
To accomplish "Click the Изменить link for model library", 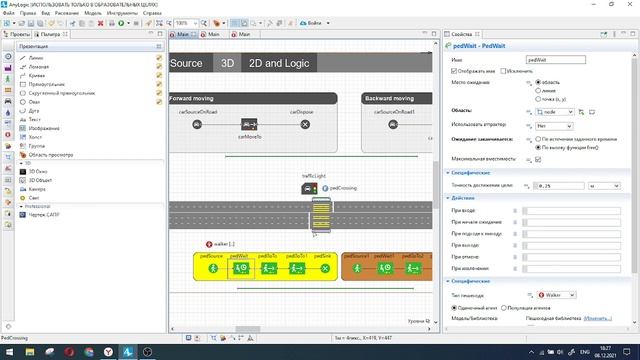I will tap(598, 318).
